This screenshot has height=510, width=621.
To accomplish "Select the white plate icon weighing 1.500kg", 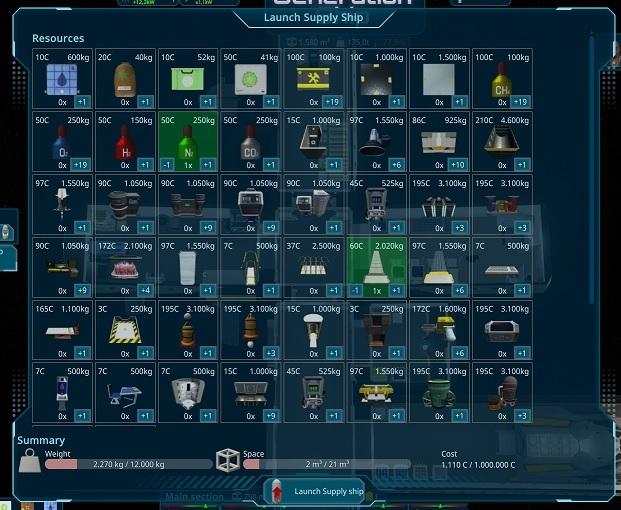I will [x=439, y=80].
